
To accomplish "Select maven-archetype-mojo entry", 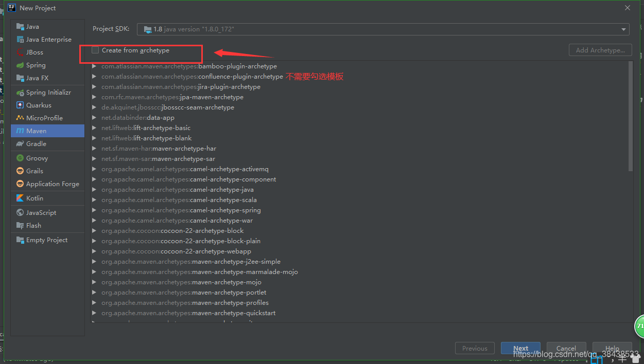I will click(x=181, y=282).
